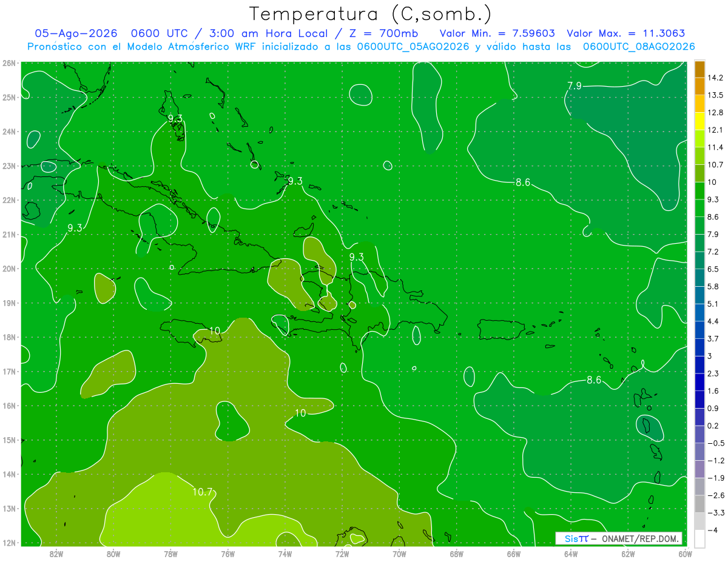Click the dark blue legend swatch between 2.3 and 3

click(699, 365)
